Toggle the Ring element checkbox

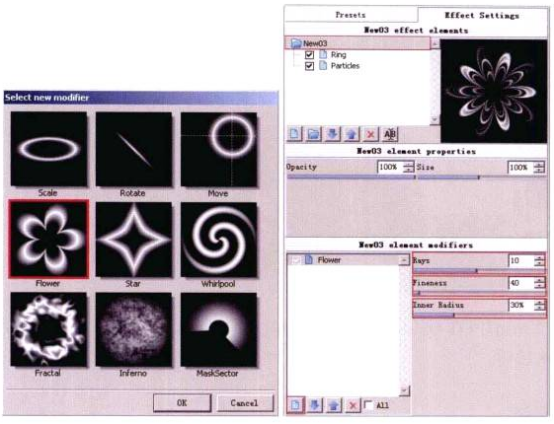309,55
